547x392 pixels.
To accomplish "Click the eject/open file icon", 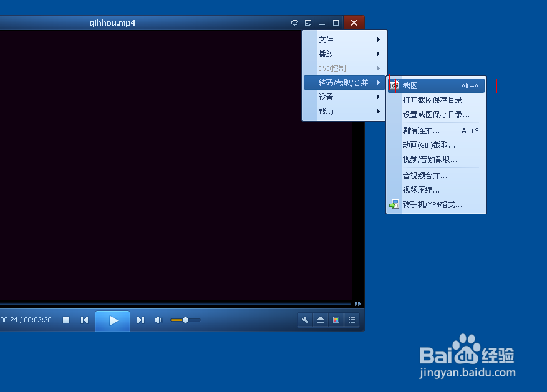I will 321,320.
